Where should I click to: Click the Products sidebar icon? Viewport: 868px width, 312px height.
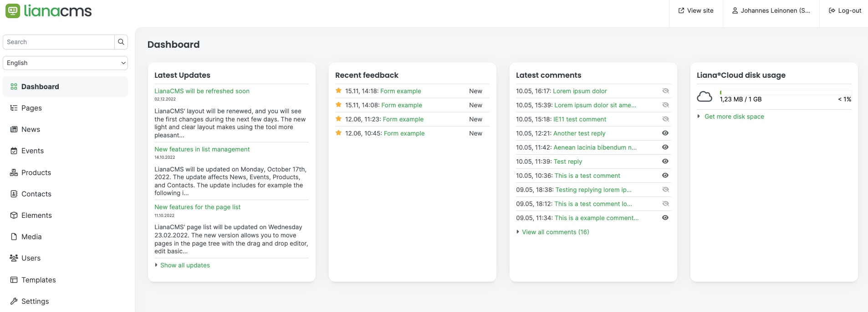[x=14, y=173]
